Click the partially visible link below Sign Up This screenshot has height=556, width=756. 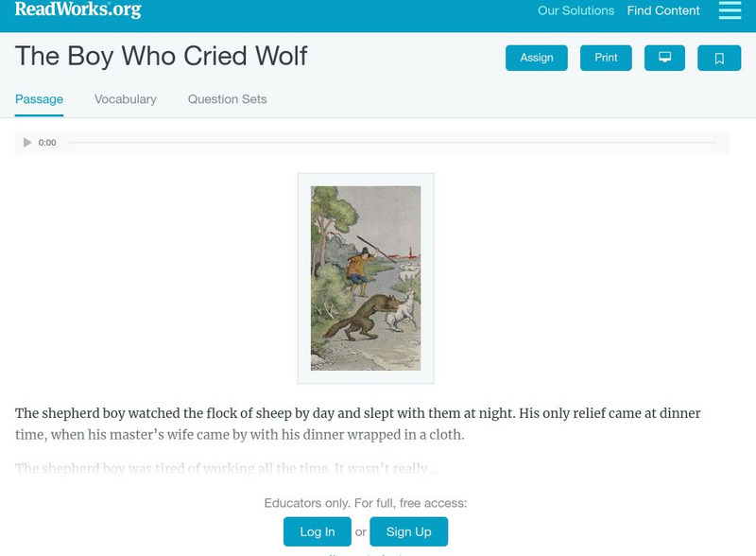tap(366, 553)
